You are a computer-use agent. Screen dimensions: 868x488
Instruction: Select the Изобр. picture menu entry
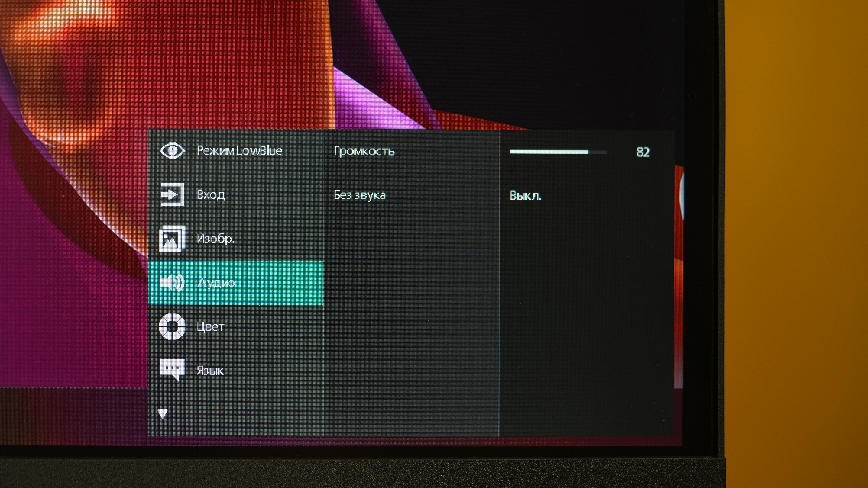(x=215, y=239)
